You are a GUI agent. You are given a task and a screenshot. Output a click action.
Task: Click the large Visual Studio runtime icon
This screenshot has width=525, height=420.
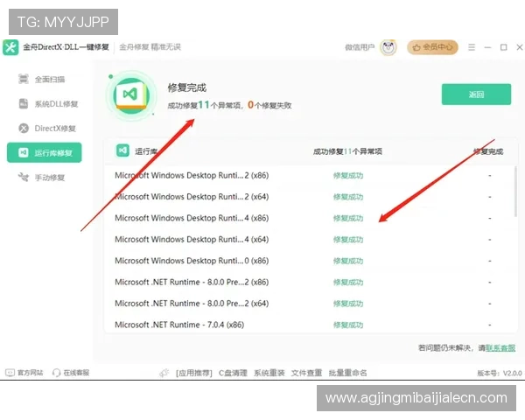coord(131,95)
